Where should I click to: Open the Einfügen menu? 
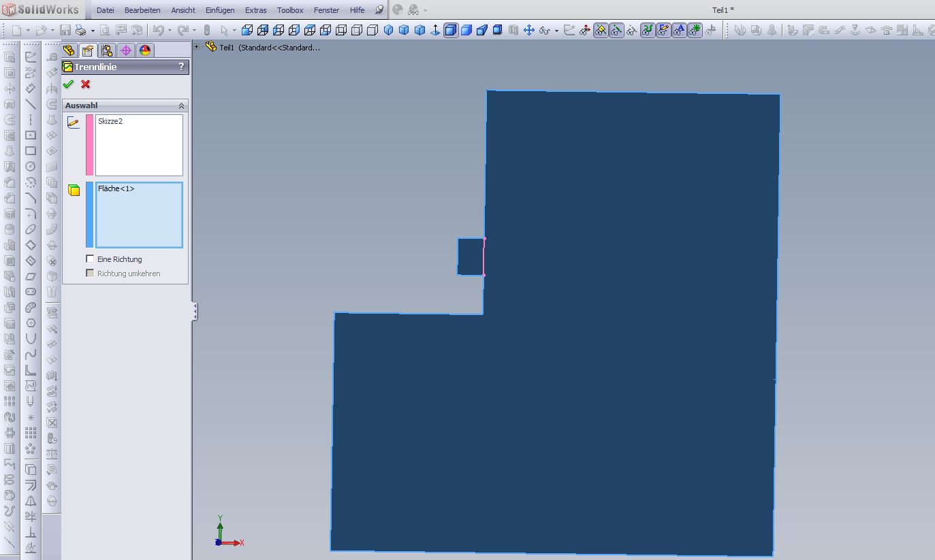[x=220, y=10]
